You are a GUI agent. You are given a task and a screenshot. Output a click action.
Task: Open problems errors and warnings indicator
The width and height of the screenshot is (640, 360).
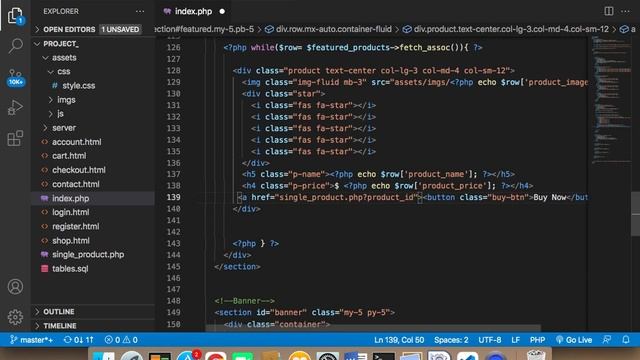pos(121,340)
